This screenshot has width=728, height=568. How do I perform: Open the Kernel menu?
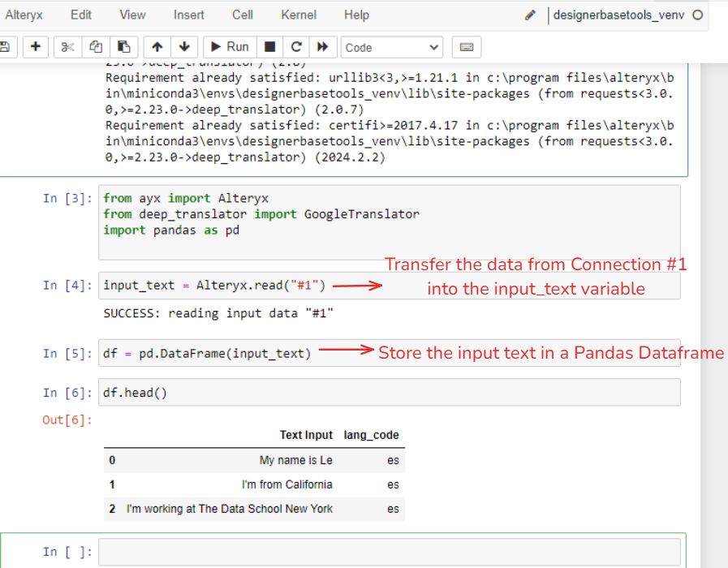tap(299, 15)
